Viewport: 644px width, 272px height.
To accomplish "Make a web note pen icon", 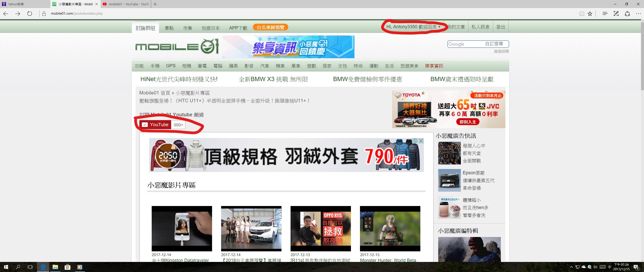I will (616, 14).
